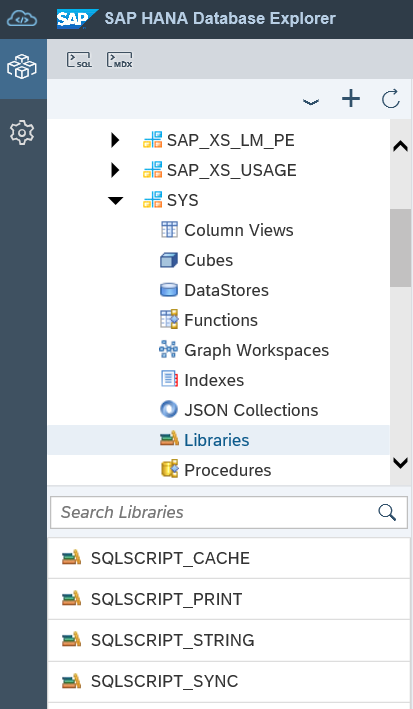Image resolution: width=413 pixels, height=709 pixels.
Task: Click the DataStores cylinder icon
Action: 169,290
